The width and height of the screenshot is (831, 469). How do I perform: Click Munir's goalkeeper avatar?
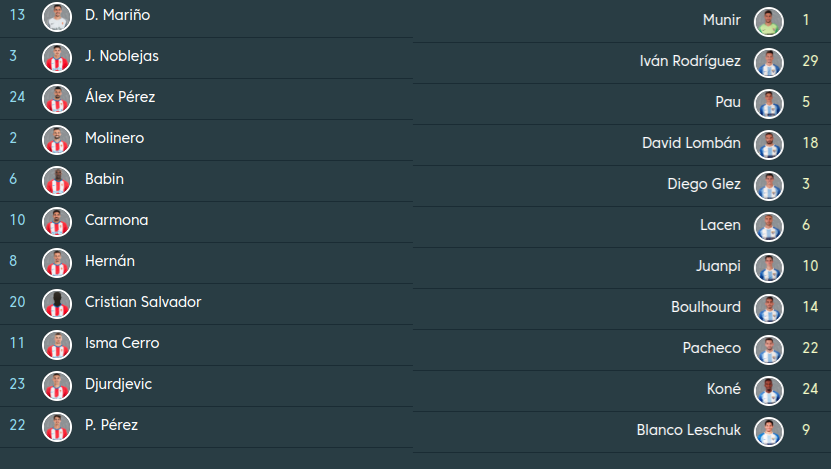click(768, 21)
